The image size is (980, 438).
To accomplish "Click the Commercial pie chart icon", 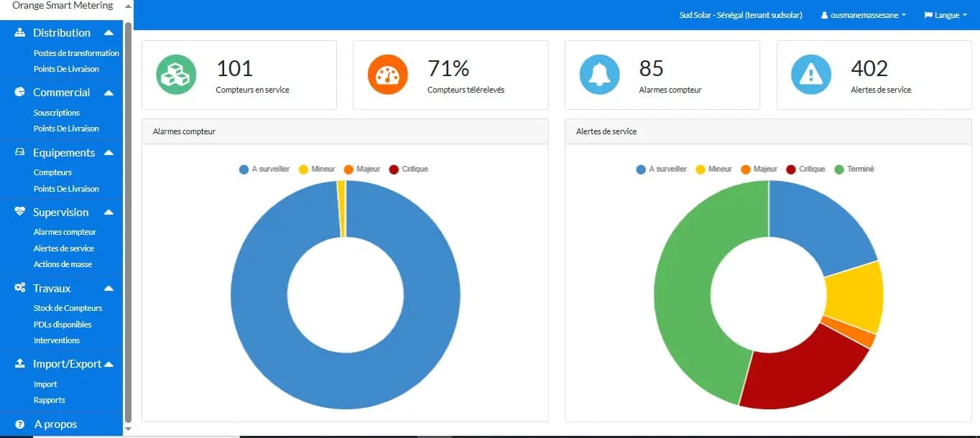I will click(20, 93).
